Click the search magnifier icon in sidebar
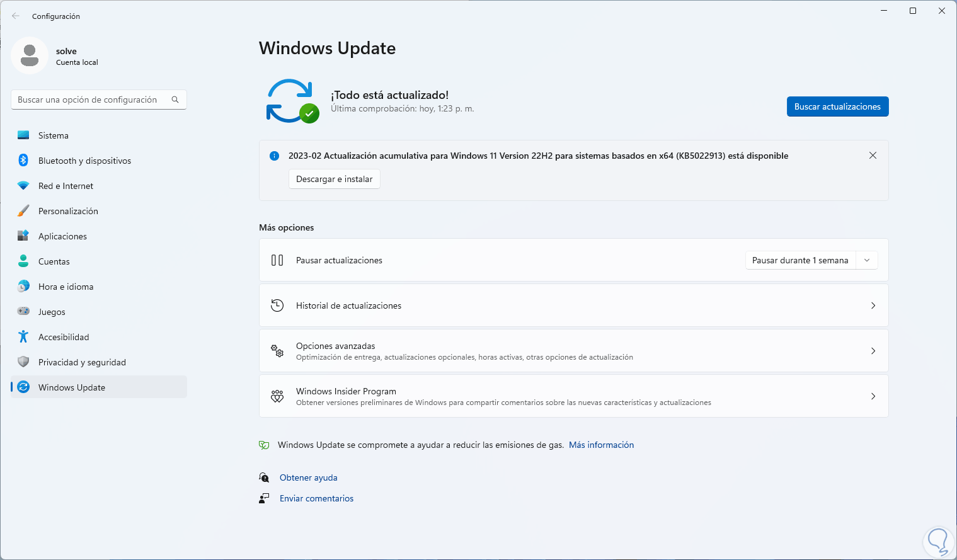The image size is (957, 560). pos(175,100)
